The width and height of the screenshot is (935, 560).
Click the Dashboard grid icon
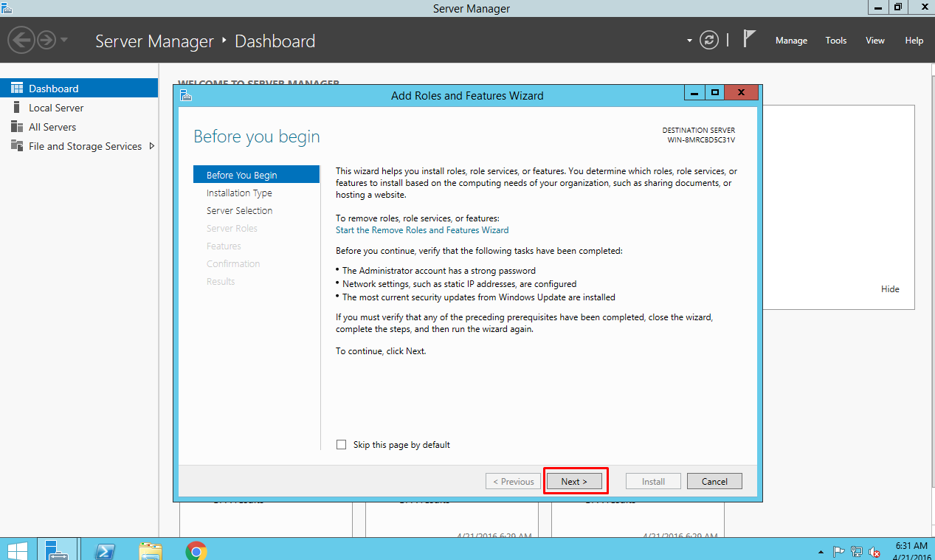point(17,88)
